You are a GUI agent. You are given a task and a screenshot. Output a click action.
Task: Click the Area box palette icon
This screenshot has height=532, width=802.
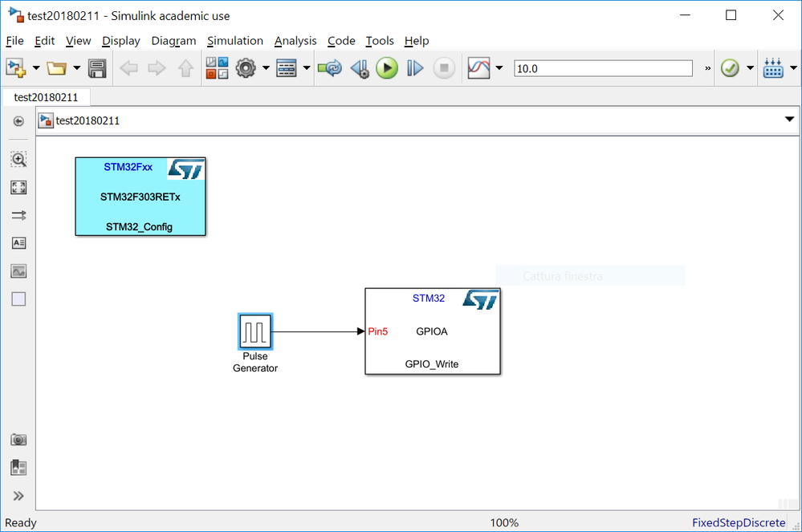pyautogui.click(x=18, y=299)
